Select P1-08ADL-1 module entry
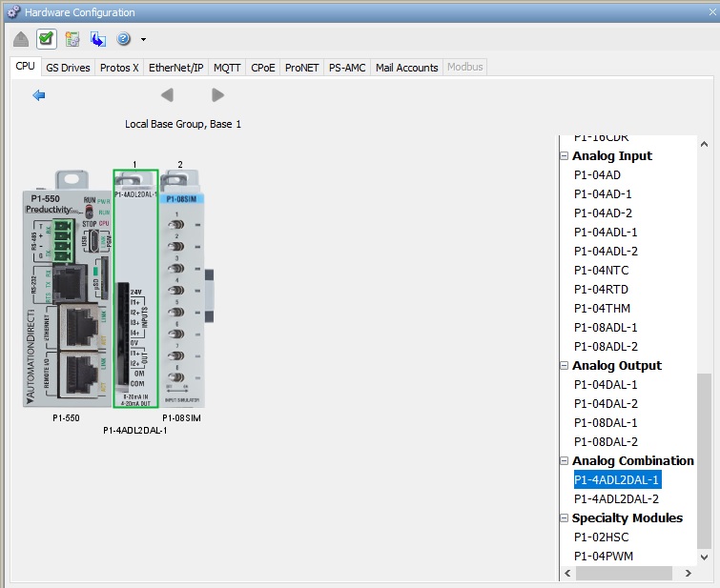The height and width of the screenshot is (588, 720). coord(606,328)
